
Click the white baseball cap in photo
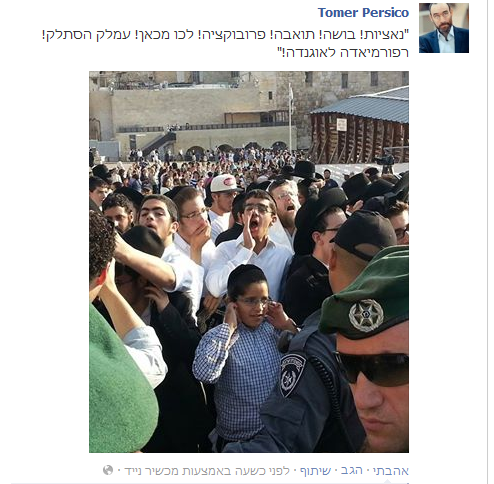point(223,183)
